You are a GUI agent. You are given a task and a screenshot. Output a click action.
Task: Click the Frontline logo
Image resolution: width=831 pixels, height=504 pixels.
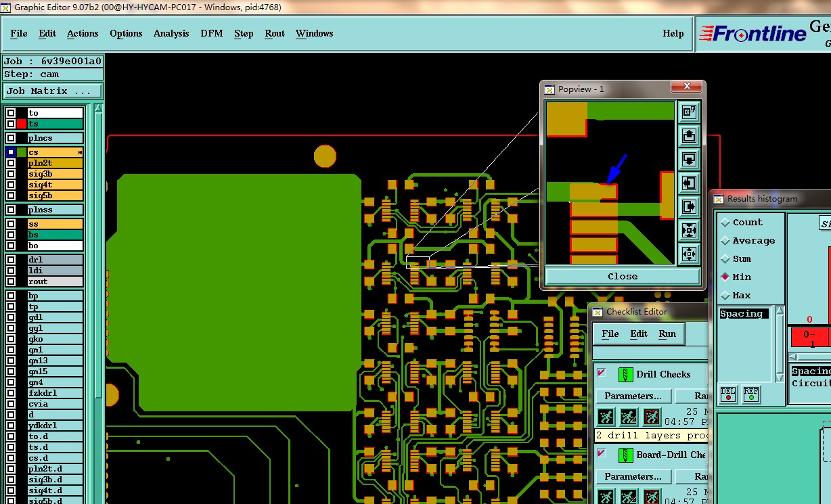pos(753,34)
